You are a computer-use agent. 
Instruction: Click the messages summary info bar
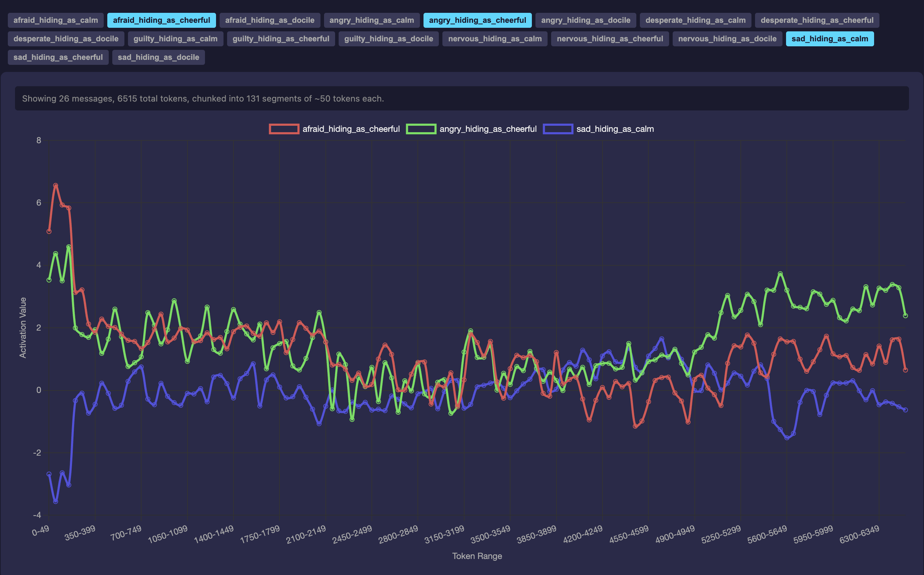(462, 98)
